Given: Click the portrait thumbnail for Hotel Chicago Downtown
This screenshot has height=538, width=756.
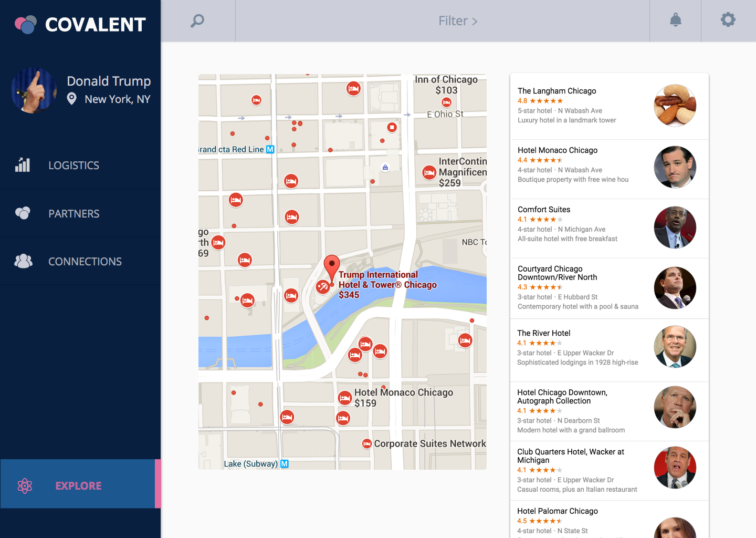Looking at the screenshot, I should (x=675, y=407).
